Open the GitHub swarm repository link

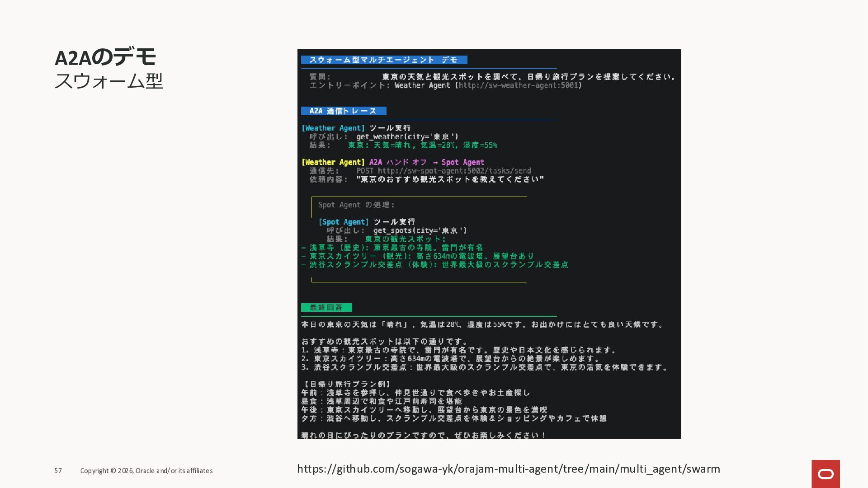click(x=508, y=469)
